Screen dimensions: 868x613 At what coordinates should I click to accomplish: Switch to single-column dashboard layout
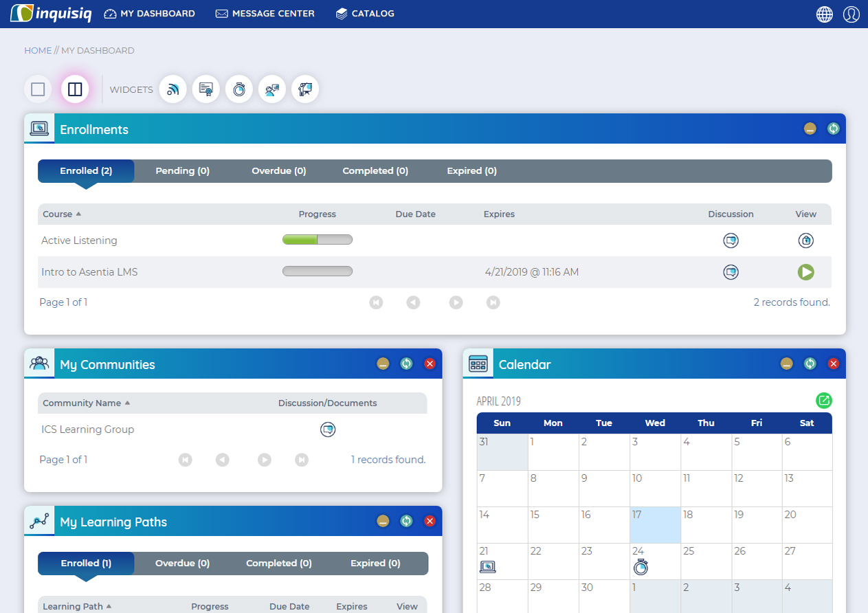pyautogui.click(x=38, y=89)
